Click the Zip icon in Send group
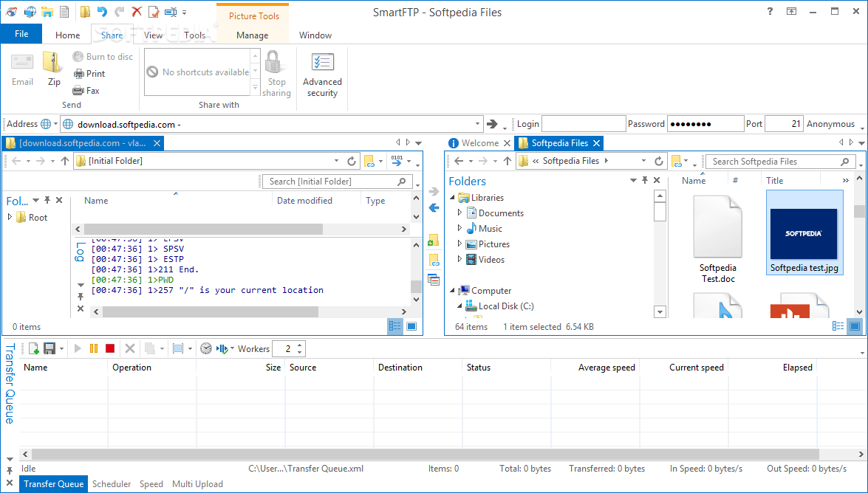This screenshot has height=493, width=868. (x=53, y=69)
